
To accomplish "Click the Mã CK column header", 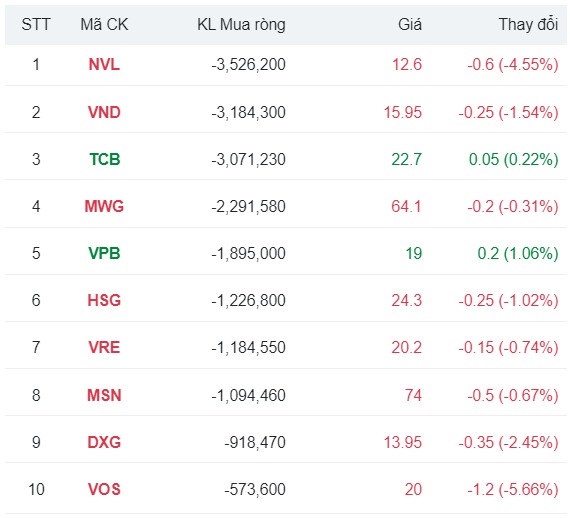I will coord(104,25).
